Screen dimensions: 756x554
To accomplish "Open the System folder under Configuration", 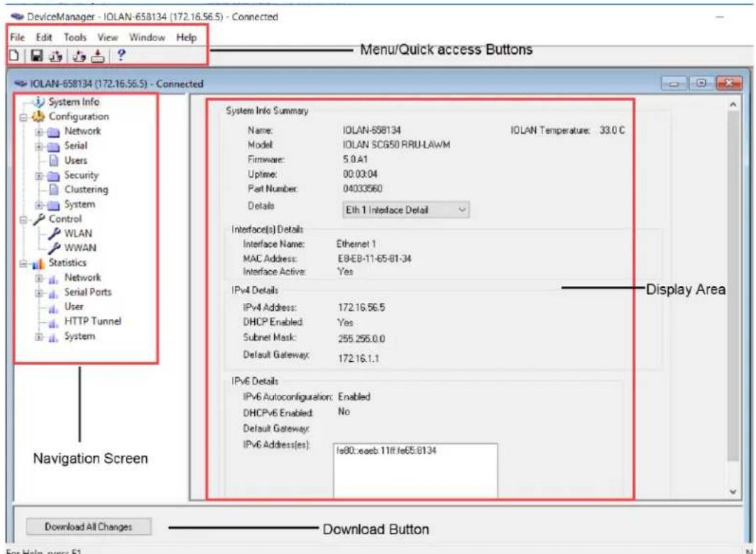I will [80, 204].
